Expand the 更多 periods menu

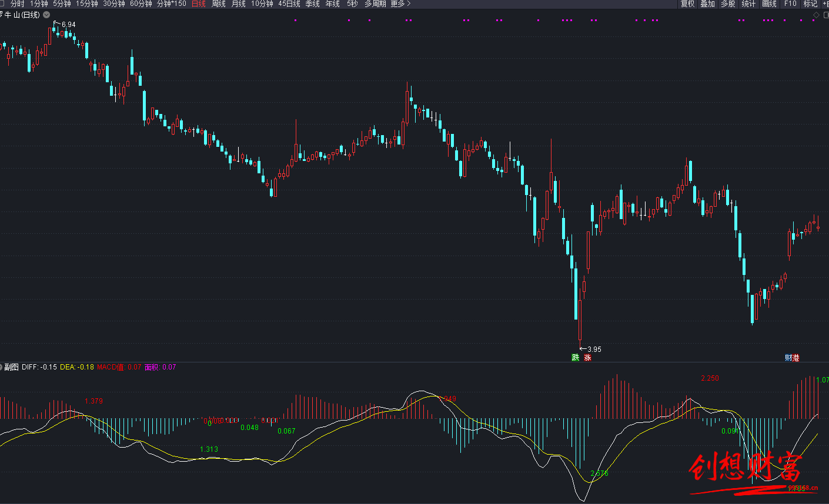[x=400, y=4]
